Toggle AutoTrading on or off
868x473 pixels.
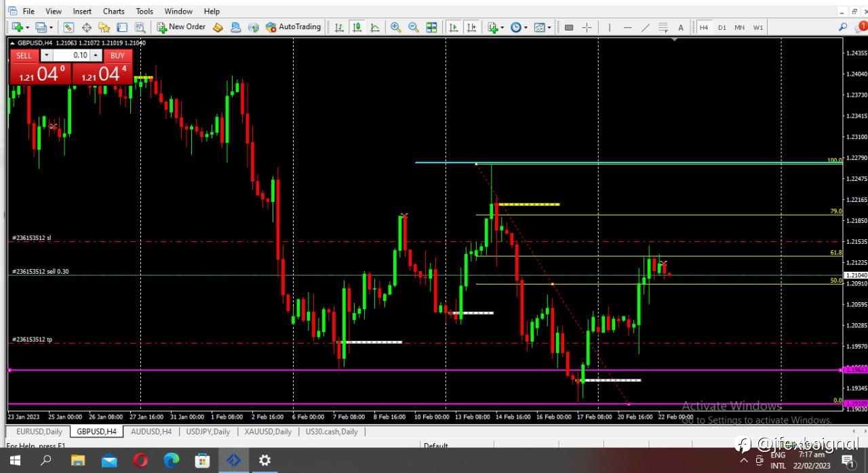tap(293, 27)
